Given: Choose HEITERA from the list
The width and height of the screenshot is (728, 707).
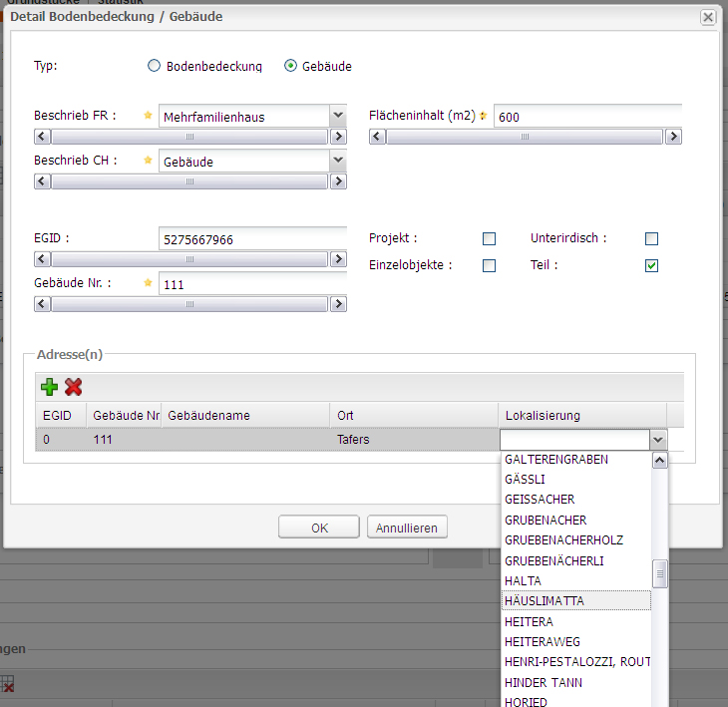Looking at the screenshot, I should click(576, 622).
